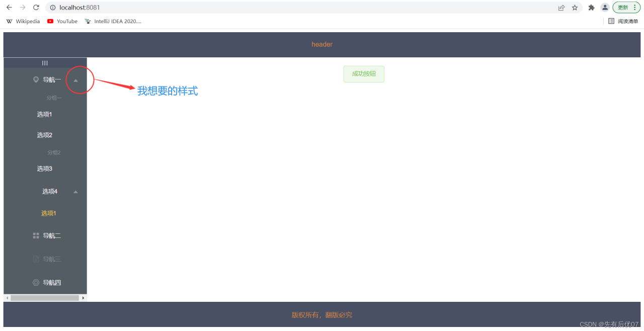The image size is (644, 331).
Task: Select 选项2 in the sidebar
Action: click(x=45, y=135)
